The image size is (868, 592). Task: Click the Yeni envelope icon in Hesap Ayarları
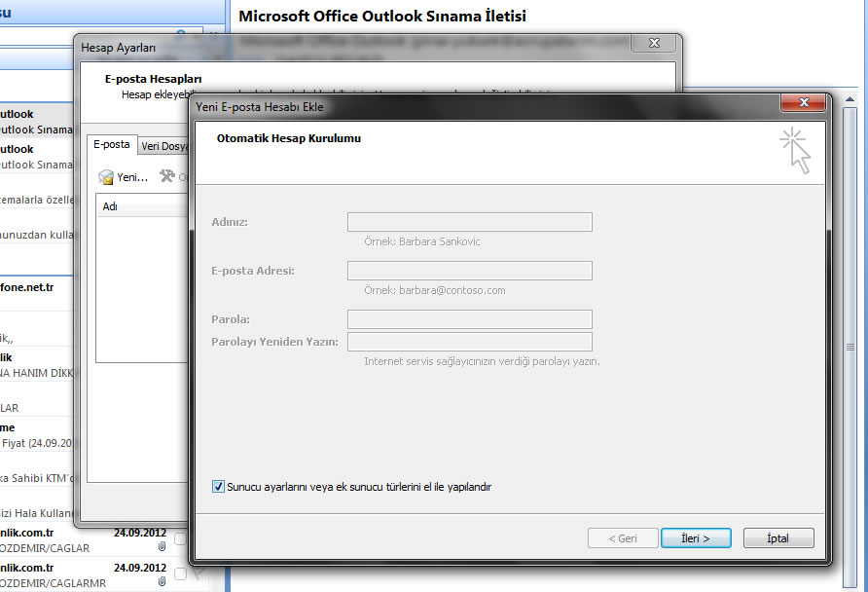click(x=107, y=177)
